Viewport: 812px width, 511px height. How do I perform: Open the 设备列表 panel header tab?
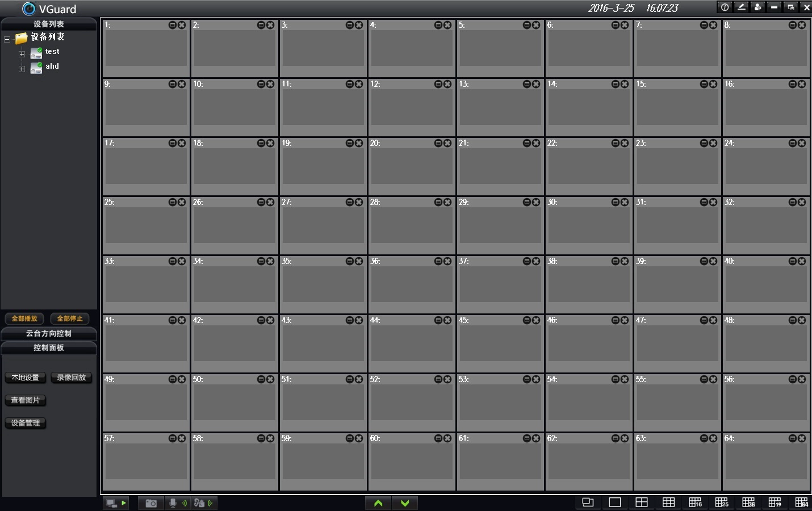(49, 24)
